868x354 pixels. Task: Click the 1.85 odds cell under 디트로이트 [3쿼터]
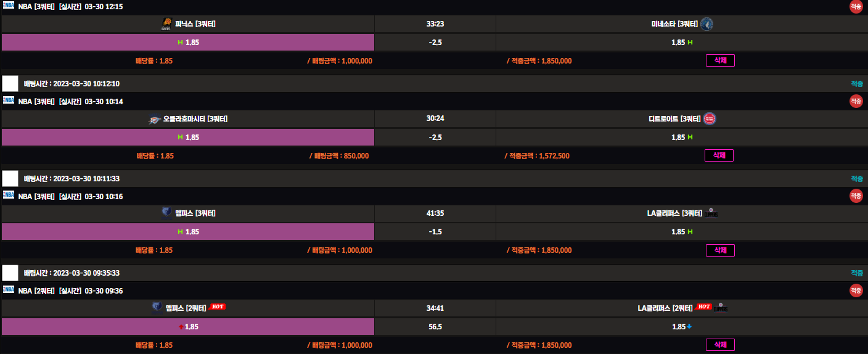(x=682, y=137)
